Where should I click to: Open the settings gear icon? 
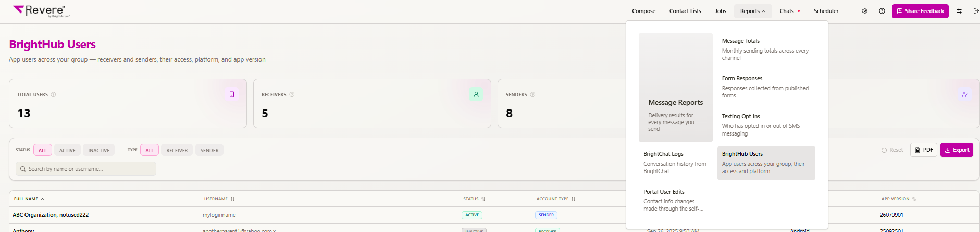click(x=865, y=11)
